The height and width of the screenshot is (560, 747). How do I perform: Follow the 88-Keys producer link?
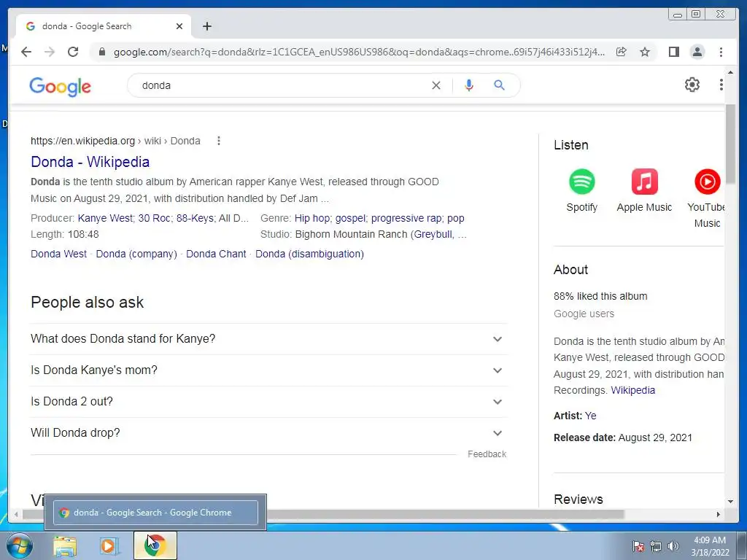195,218
